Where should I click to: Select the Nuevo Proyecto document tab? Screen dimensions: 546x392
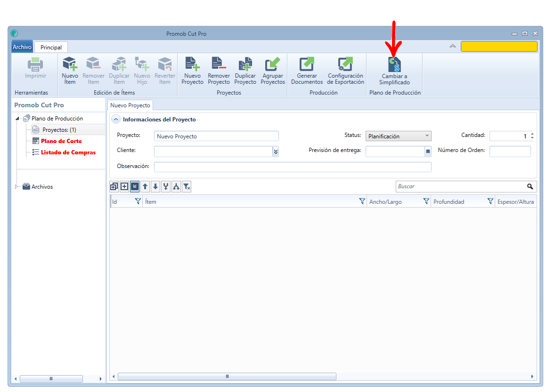click(130, 105)
